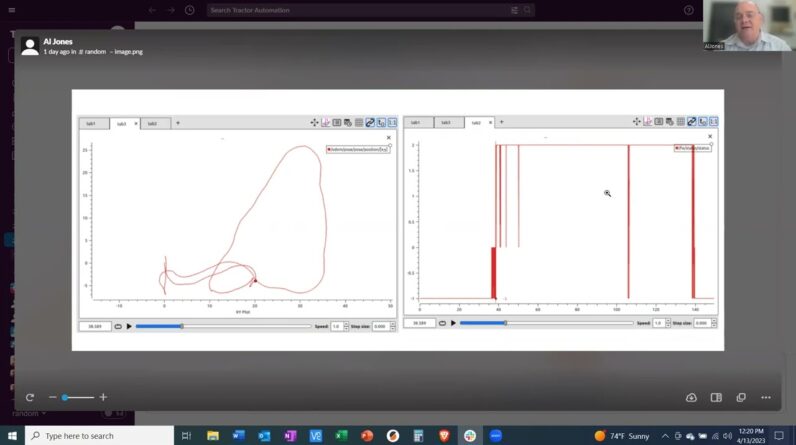Open the # random channel link
The image size is (796, 445).
click(94, 52)
